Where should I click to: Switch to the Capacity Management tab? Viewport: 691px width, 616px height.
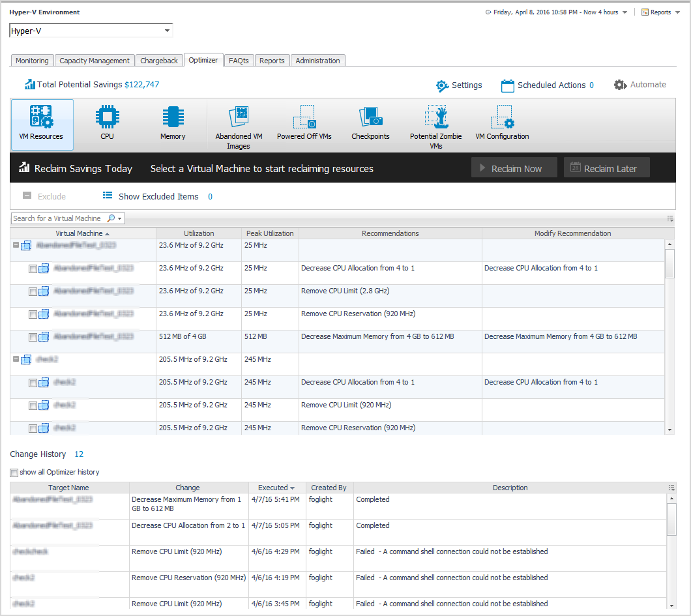tap(95, 61)
